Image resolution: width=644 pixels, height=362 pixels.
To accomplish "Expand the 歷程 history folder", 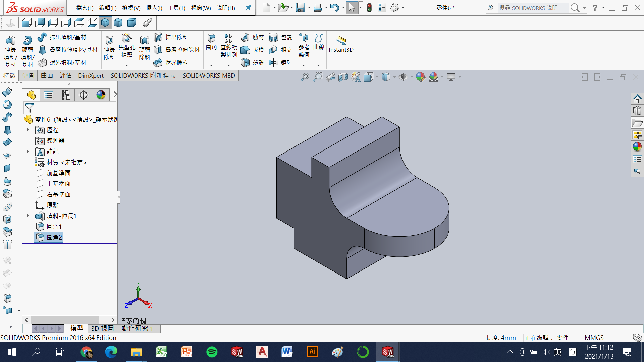I will point(28,130).
